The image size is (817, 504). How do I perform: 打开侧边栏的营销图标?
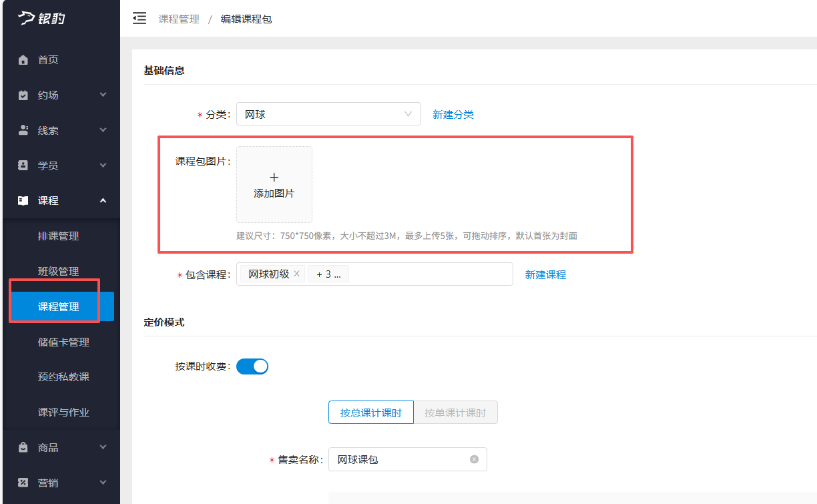(23, 482)
